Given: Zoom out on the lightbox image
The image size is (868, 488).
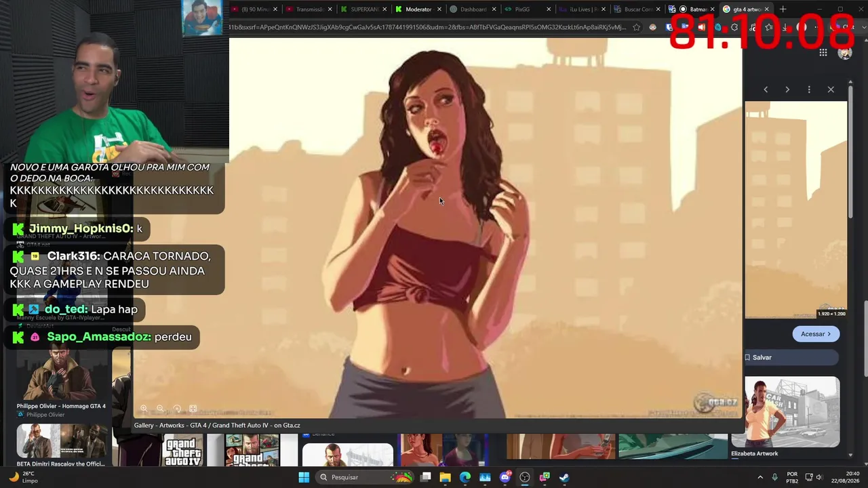Looking at the screenshot, I should click(x=160, y=409).
